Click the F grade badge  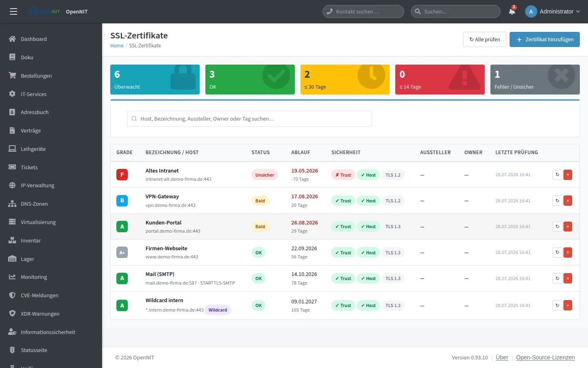(122, 175)
